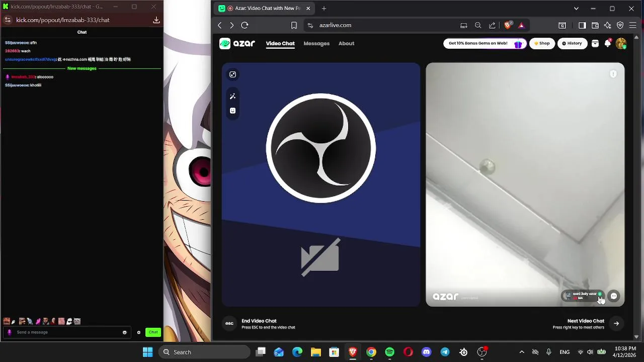
Task: Click the download icon in Kick chat window
Action: (x=156, y=20)
